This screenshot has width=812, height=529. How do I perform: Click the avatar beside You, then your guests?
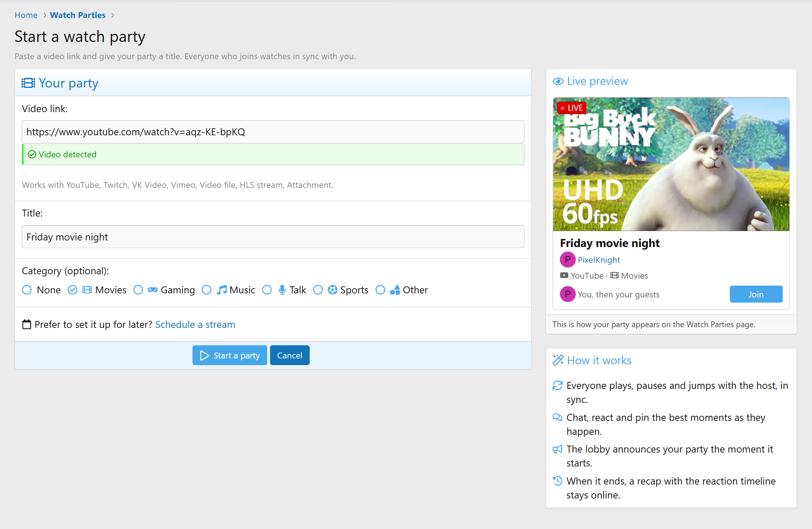568,294
